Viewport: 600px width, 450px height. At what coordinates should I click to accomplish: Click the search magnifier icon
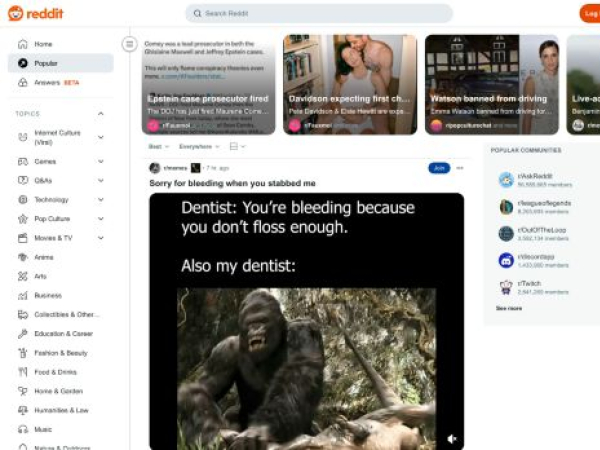point(197,13)
